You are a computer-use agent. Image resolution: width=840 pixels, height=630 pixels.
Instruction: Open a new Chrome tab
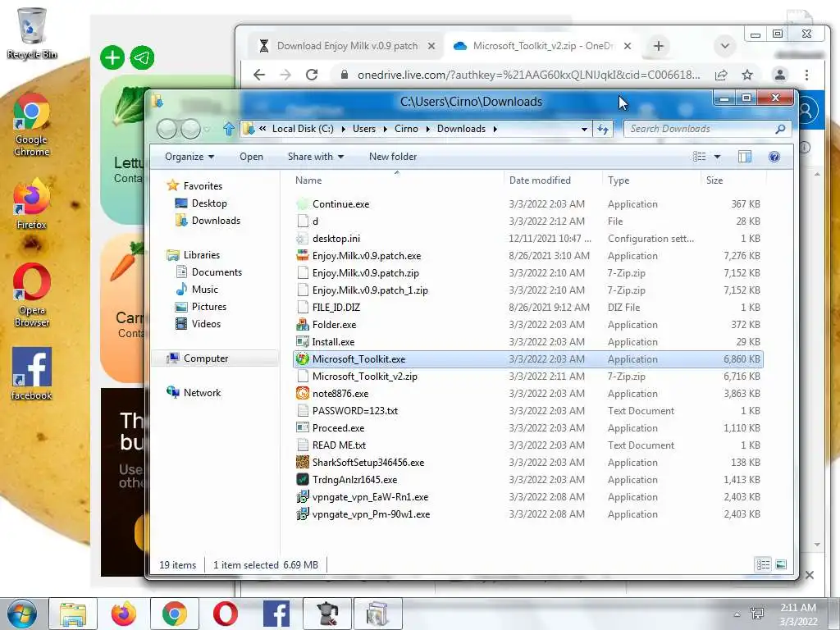pyautogui.click(x=659, y=46)
